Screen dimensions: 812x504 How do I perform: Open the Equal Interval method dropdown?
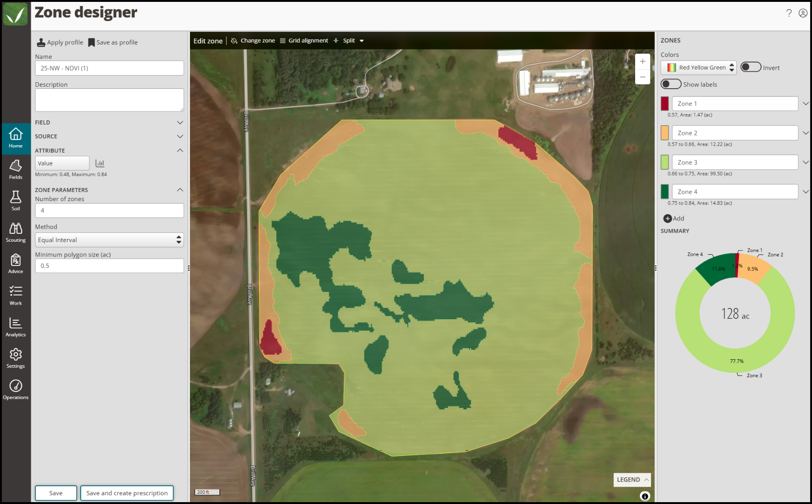tap(109, 240)
